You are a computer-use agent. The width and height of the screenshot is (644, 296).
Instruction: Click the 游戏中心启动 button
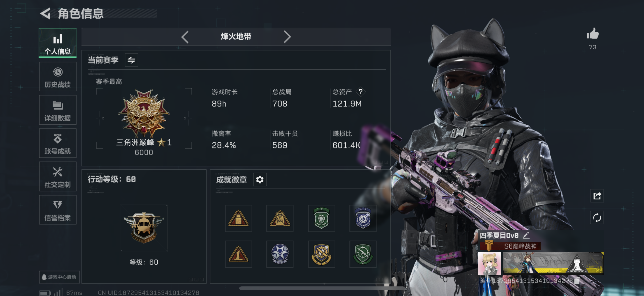[59, 277]
